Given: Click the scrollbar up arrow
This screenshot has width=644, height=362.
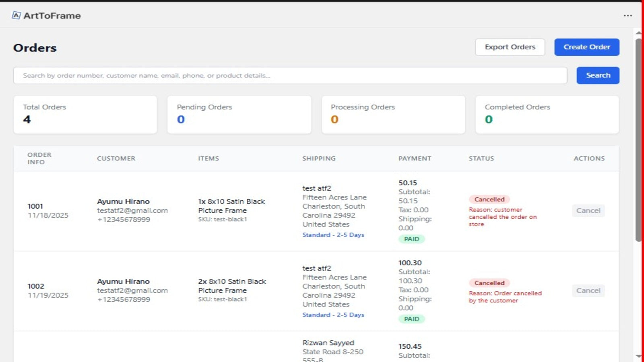Looking at the screenshot, I should 638,33.
